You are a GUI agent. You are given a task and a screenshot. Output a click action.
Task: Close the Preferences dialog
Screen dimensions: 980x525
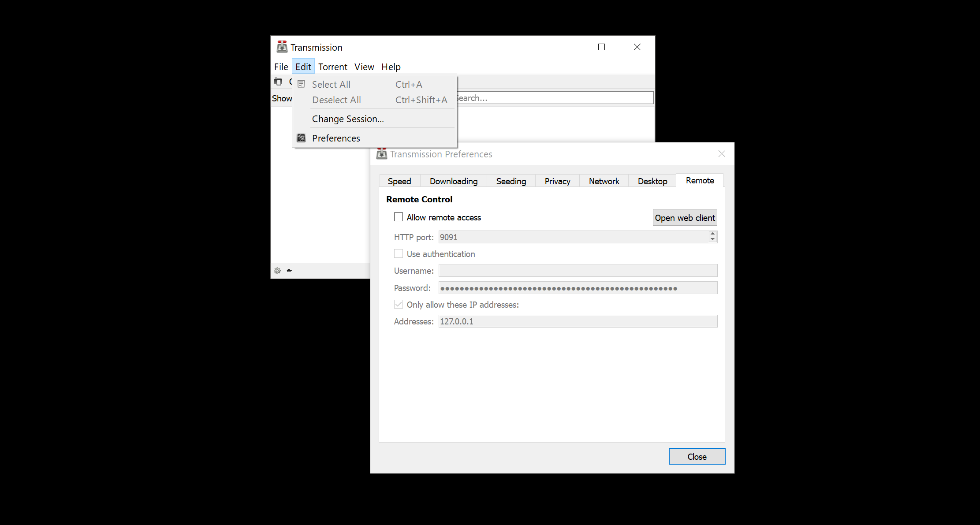(x=696, y=456)
